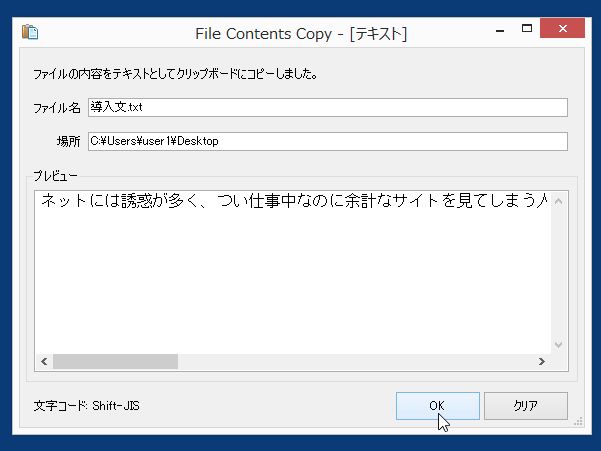Click the empty horizontal scrollbar track
This screenshot has height=451, width=601.
pyautogui.click(x=355, y=361)
